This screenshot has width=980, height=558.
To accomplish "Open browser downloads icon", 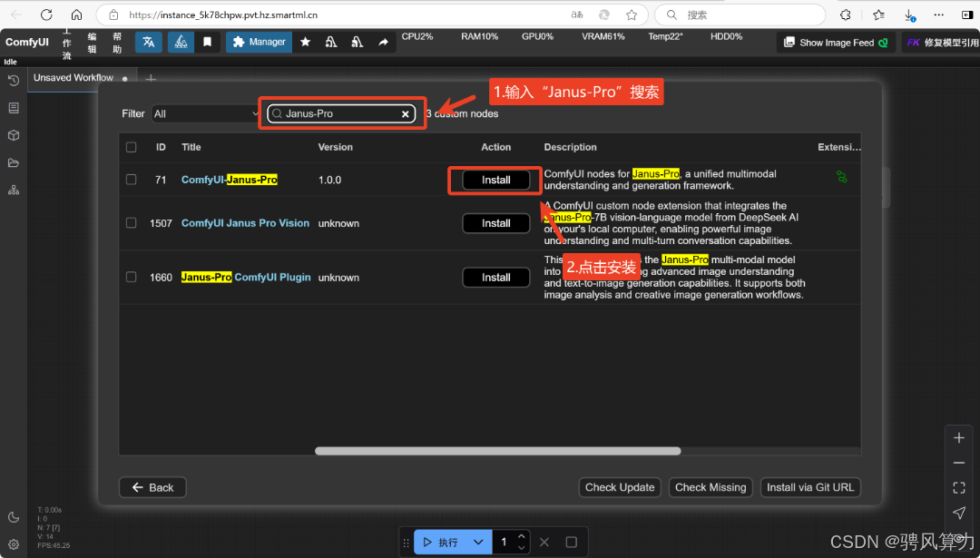I will click(909, 15).
